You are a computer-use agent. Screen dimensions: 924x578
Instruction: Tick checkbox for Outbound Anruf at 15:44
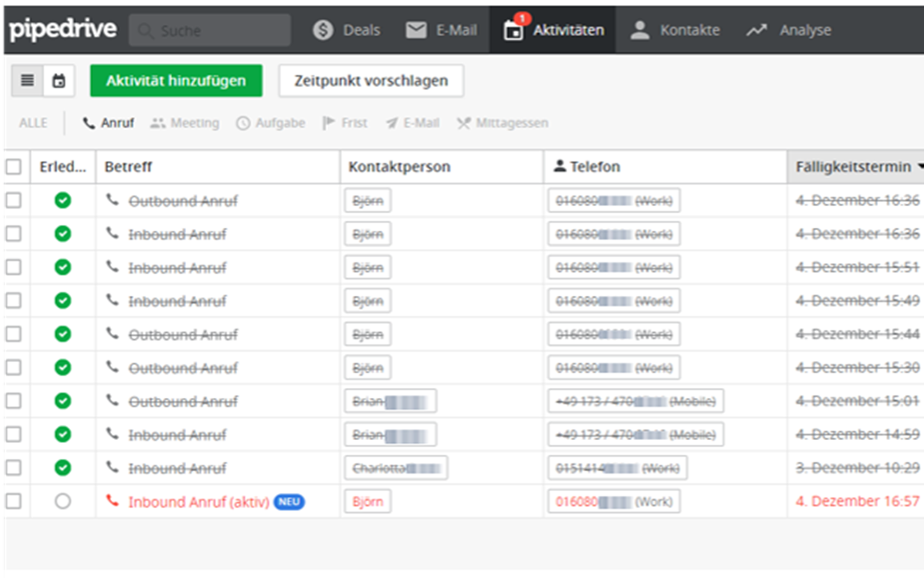point(13,334)
